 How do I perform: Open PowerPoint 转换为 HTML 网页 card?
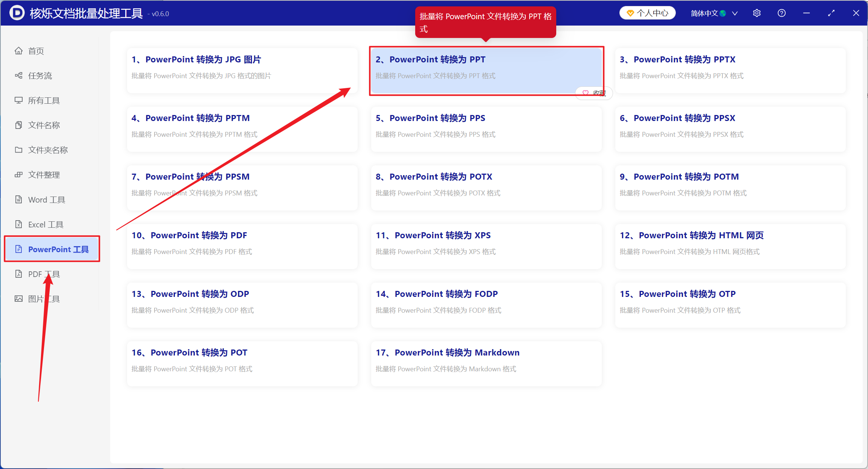point(730,247)
